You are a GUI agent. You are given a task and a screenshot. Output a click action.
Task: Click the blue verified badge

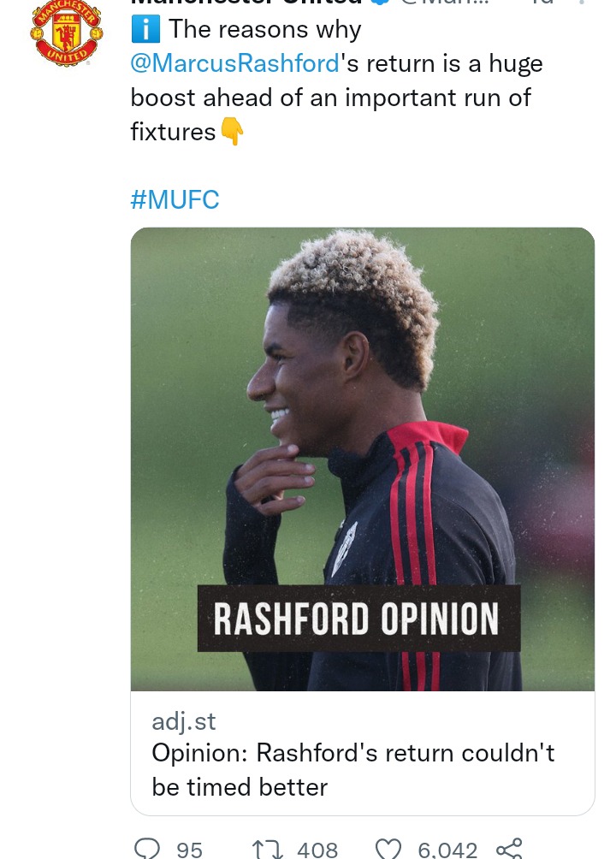coord(381,3)
